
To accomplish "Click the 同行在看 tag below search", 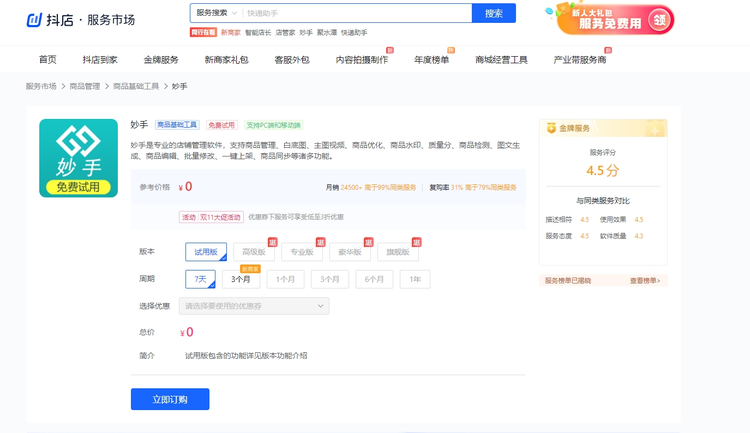I will click(x=203, y=32).
